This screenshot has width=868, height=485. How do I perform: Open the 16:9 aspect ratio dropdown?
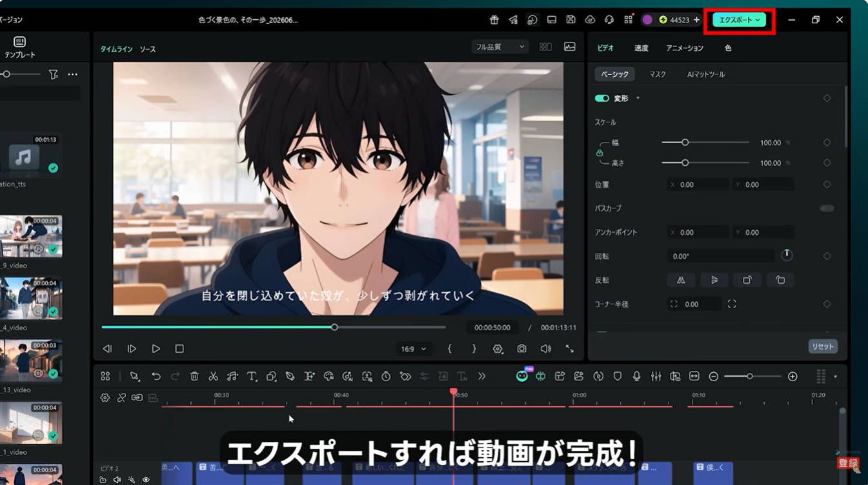pyautogui.click(x=414, y=349)
